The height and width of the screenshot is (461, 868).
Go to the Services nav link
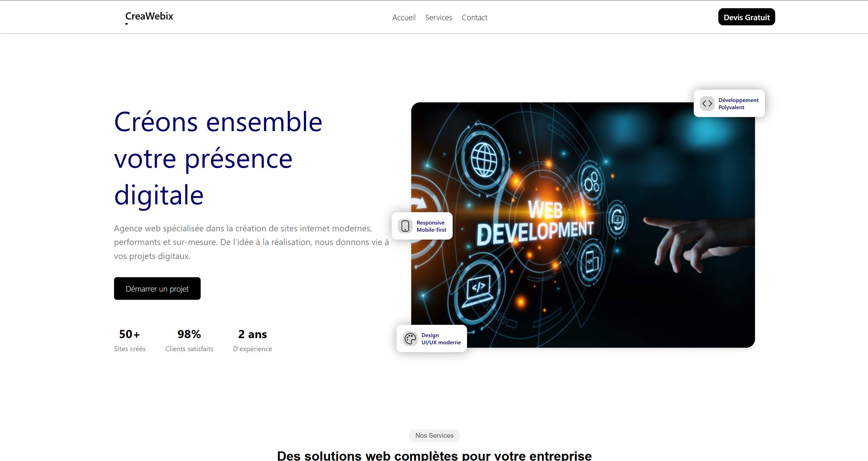[438, 17]
